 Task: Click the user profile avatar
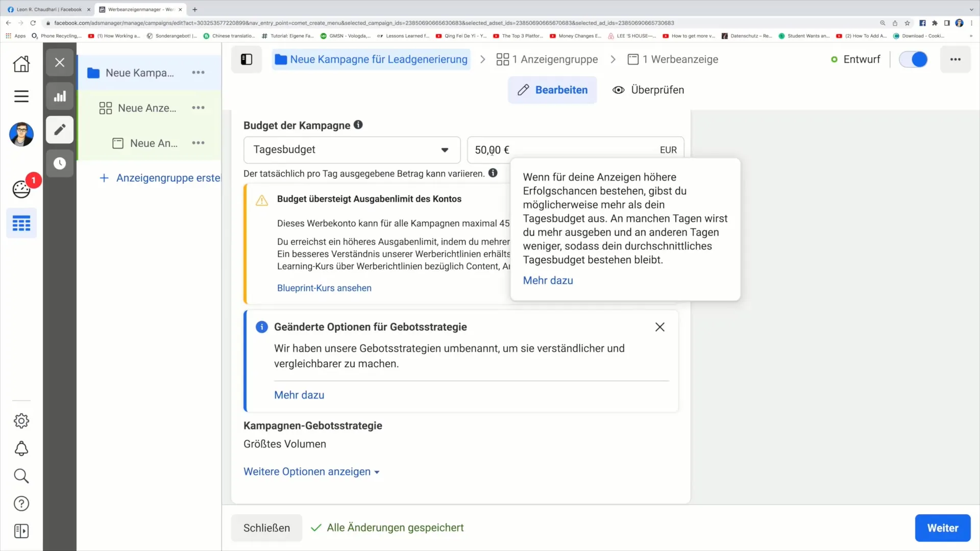pos(21,135)
